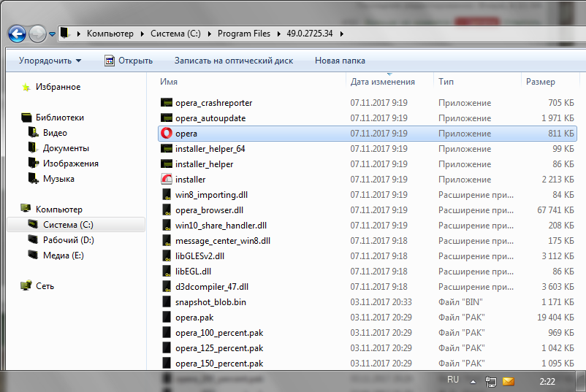Click the mail envelope tray icon

[508, 381]
